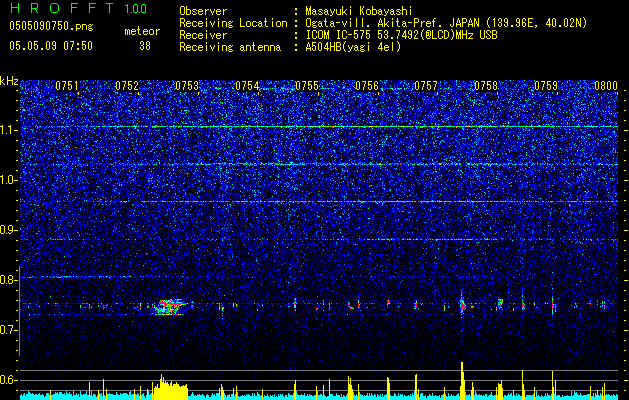Click the wide yellow intensity block before 0753

pyautogui.click(x=170, y=388)
